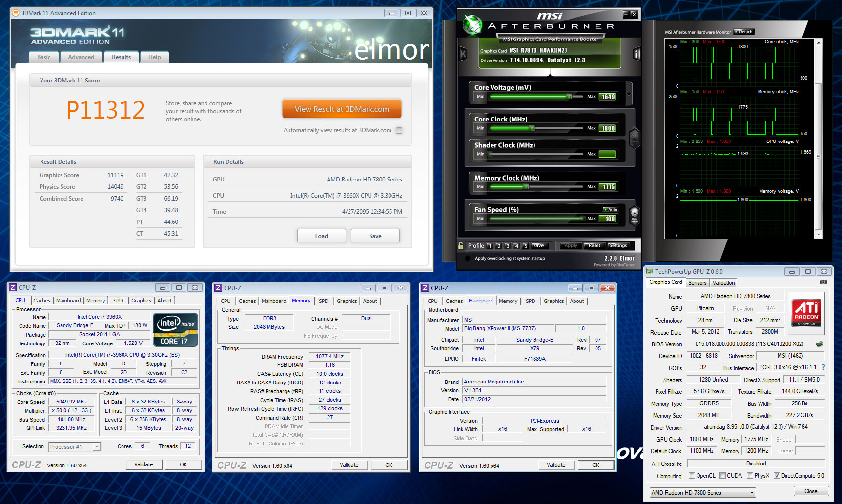The image size is (842, 504).
Task: Open the Afterburner information i icon
Action: click(637, 54)
